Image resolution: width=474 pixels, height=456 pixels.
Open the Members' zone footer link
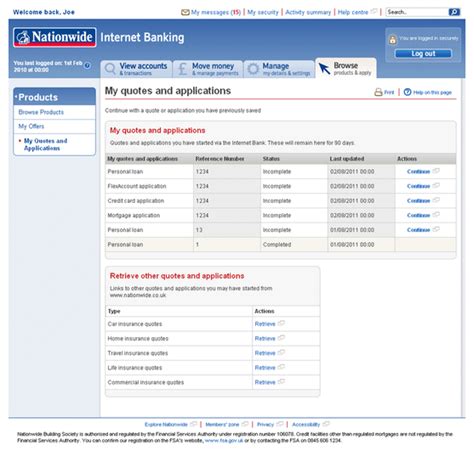pos(222,424)
